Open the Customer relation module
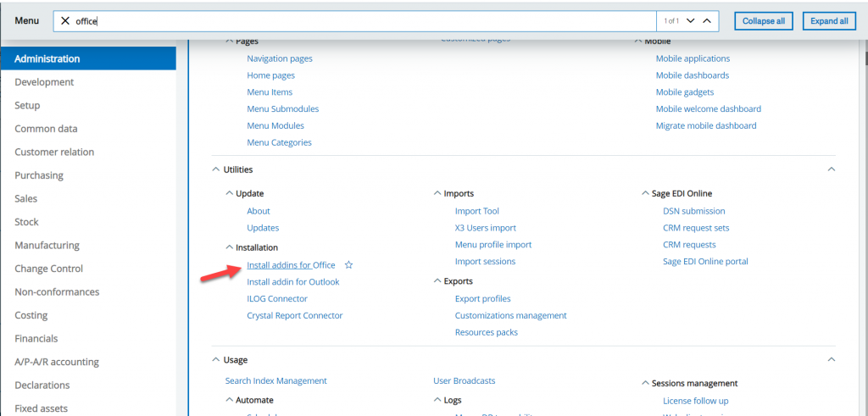 54,152
